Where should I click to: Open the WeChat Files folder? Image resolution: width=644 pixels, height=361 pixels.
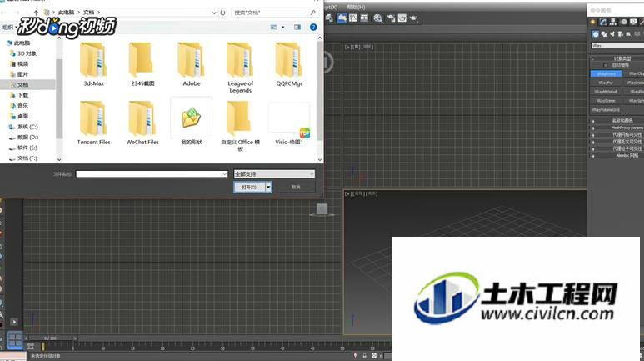pyautogui.click(x=142, y=122)
